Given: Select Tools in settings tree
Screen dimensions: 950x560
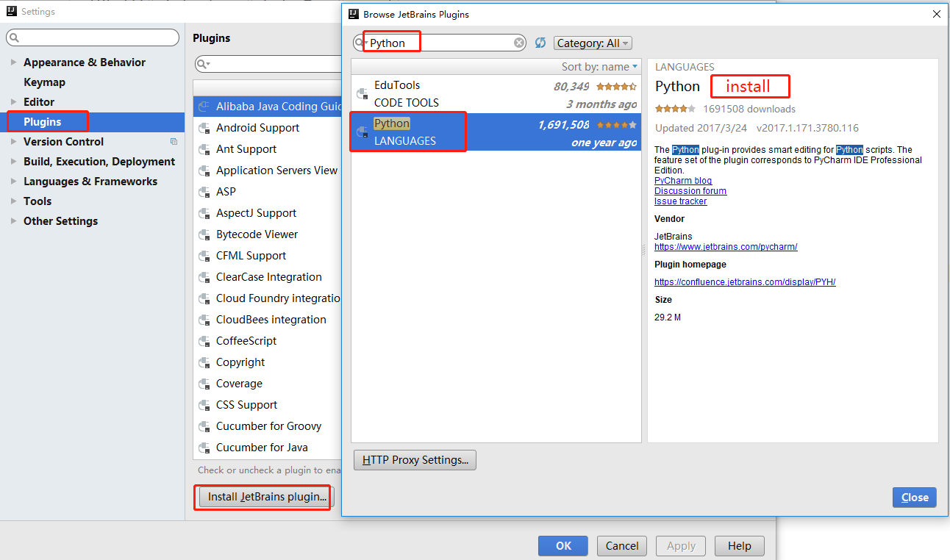Looking at the screenshot, I should pos(37,201).
